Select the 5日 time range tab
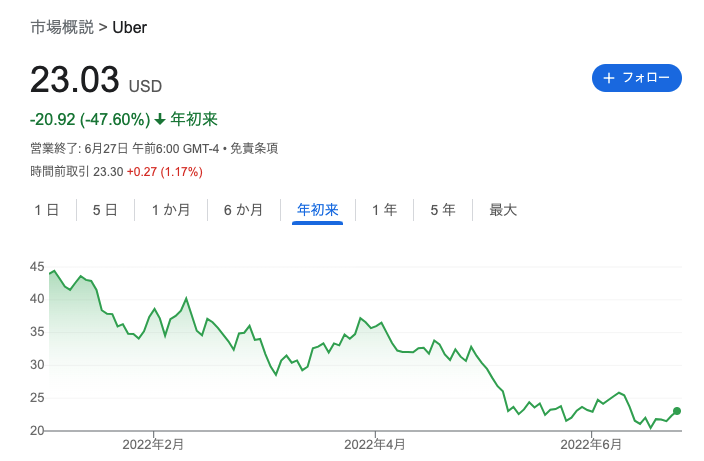 coord(105,210)
